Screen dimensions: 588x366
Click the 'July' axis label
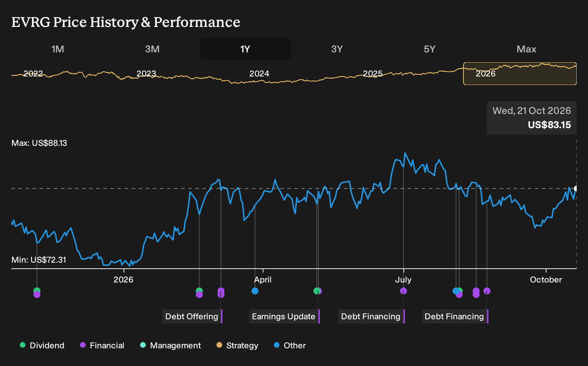tap(403, 280)
